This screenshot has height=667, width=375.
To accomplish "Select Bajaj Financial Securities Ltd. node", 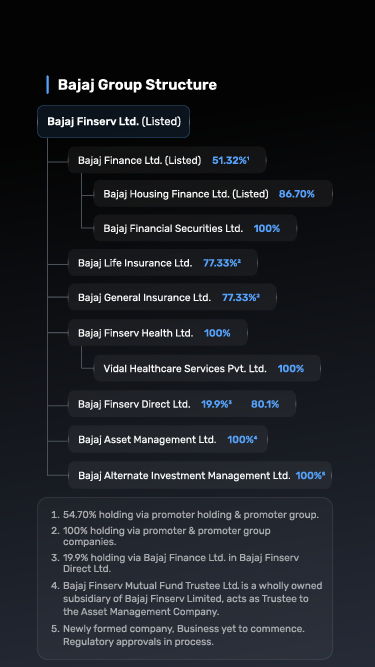I will pyautogui.click(x=195, y=228).
